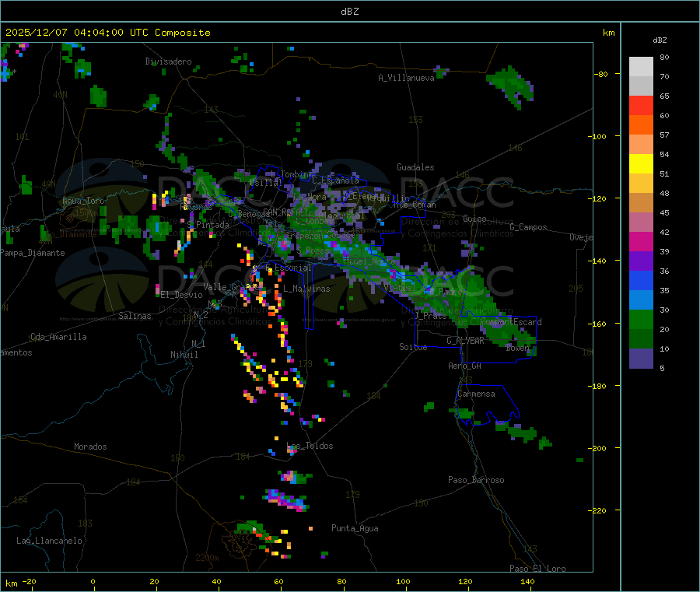
Task: Choose the yellow 51-54 dBZ legend color
Action: pos(641,164)
